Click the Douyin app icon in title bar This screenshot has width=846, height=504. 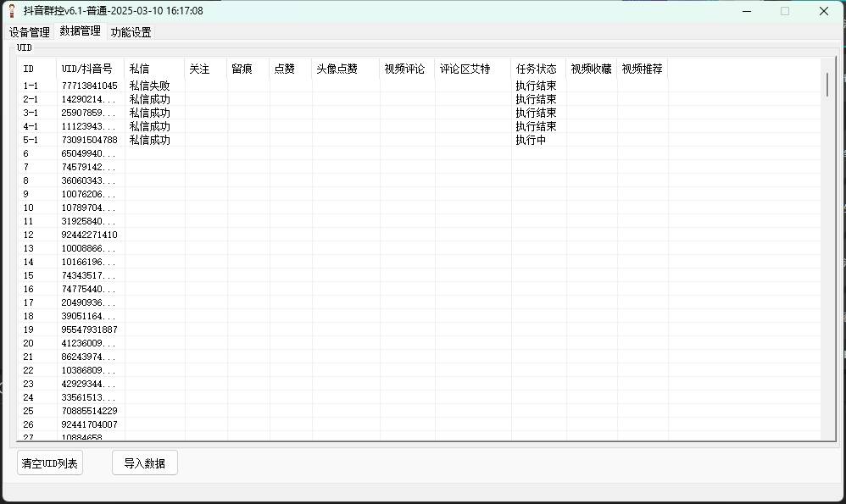point(9,10)
